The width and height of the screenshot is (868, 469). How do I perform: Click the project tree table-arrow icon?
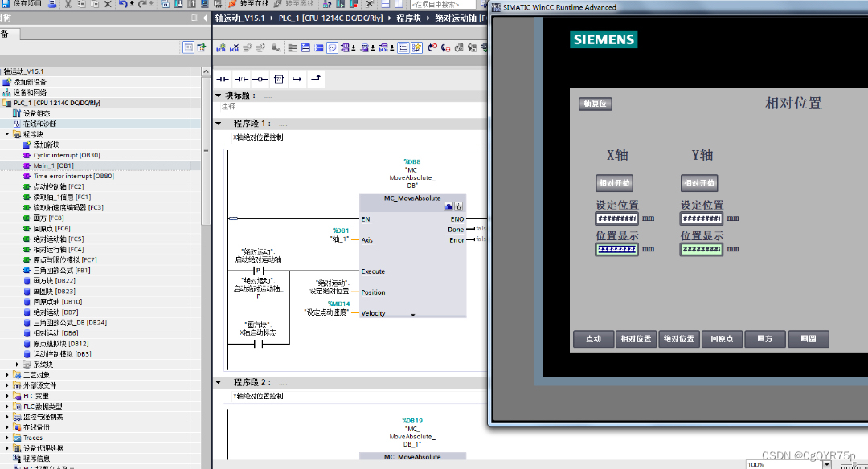(202, 47)
